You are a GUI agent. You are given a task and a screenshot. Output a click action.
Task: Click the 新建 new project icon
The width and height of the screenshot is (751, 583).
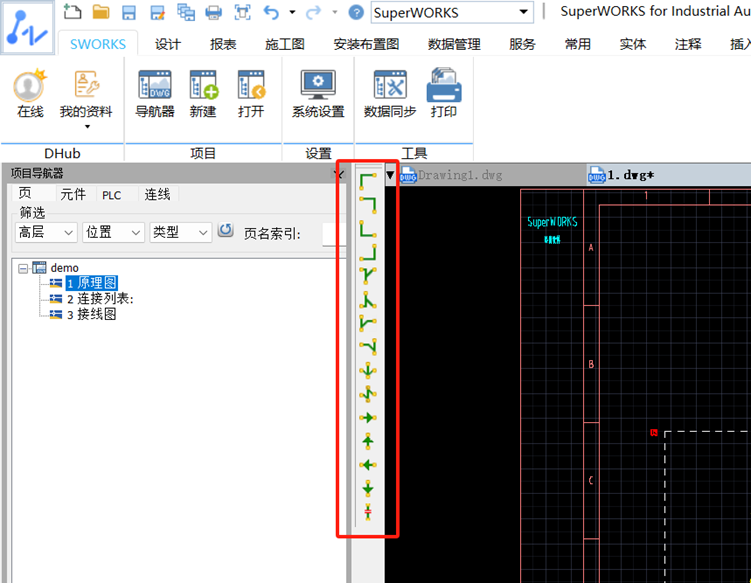(x=203, y=94)
